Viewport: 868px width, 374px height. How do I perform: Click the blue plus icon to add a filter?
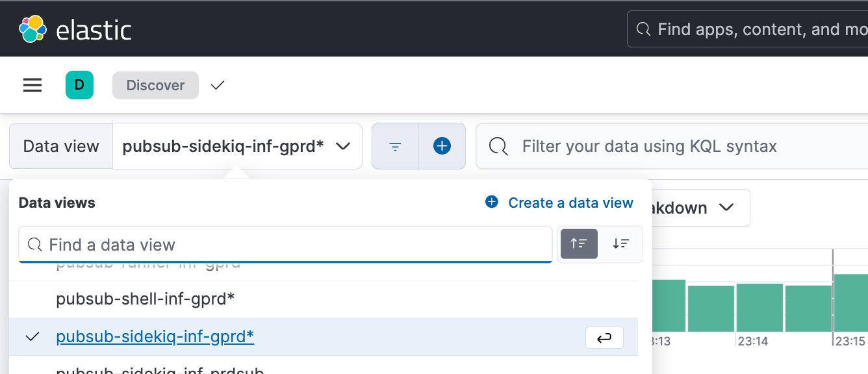tap(442, 146)
